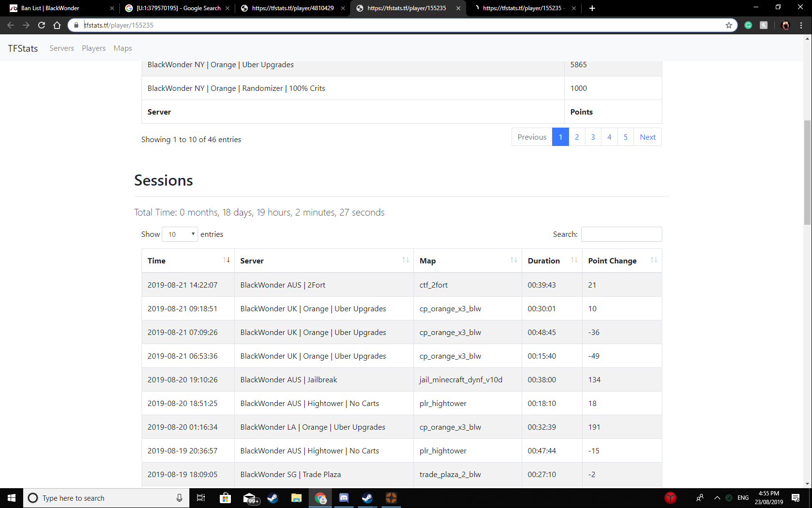Image resolution: width=812 pixels, height=508 pixels.
Task: Sort sessions by Point Change arrows
Action: pyautogui.click(x=654, y=260)
